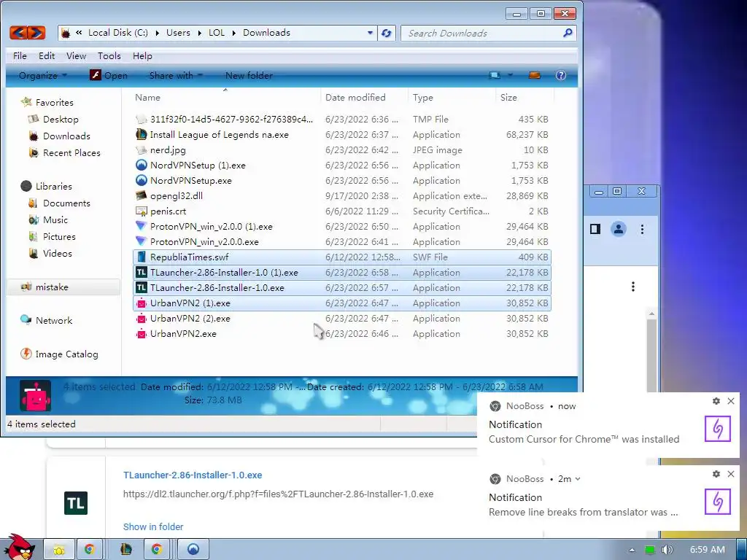Click the refresh button next to address bar
This screenshot has width=747, height=560.
point(387,33)
